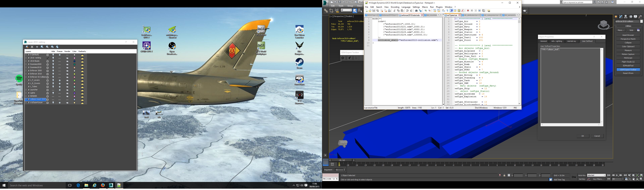
Task: Open the Utilities hammer panel icon
Action: (x=640, y=16)
